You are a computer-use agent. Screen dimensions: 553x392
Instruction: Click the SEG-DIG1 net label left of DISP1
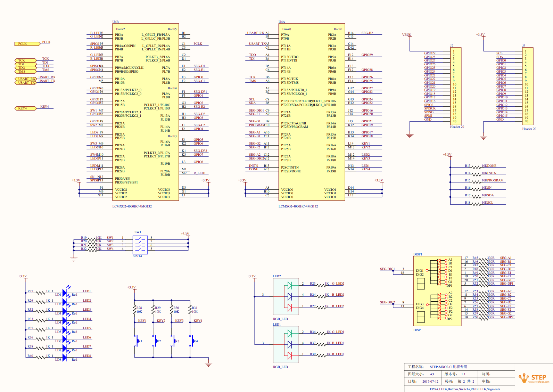point(387,269)
